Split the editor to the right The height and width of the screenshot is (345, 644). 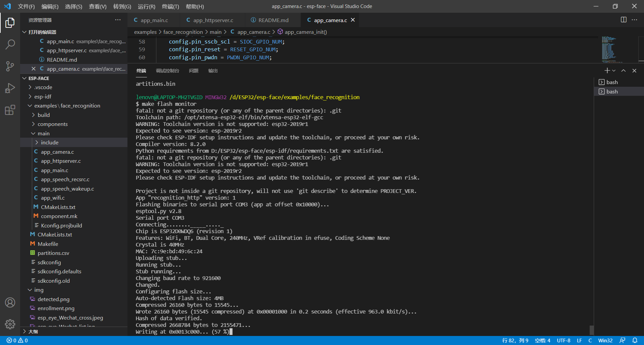coord(624,20)
